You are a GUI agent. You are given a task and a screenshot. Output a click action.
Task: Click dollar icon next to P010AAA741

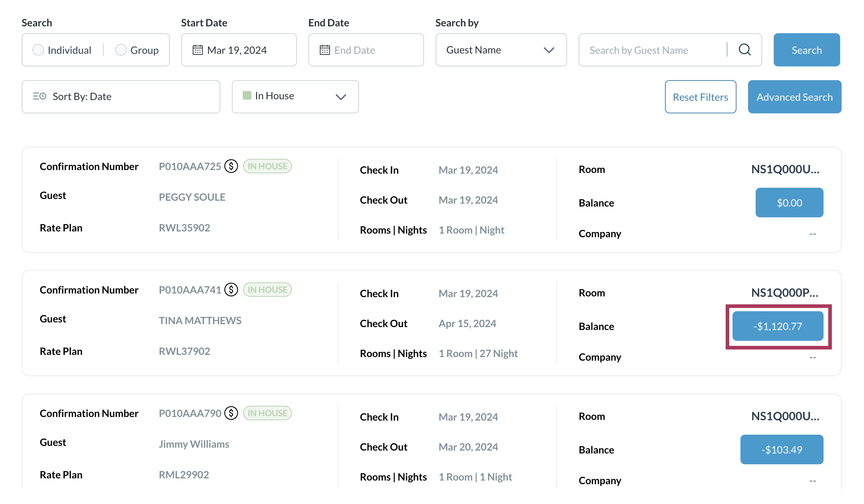point(231,290)
